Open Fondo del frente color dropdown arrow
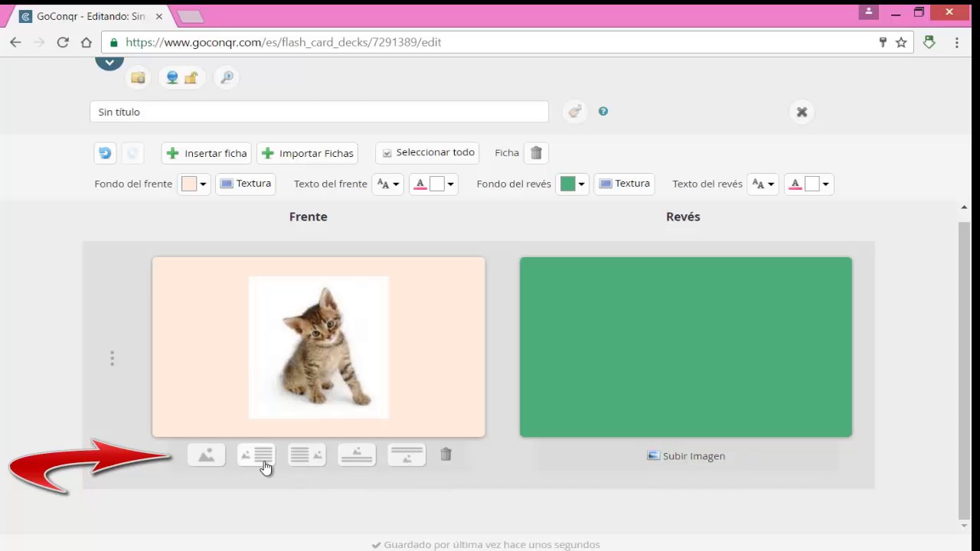Viewport: 980px width, 551px height. click(x=203, y=184)
